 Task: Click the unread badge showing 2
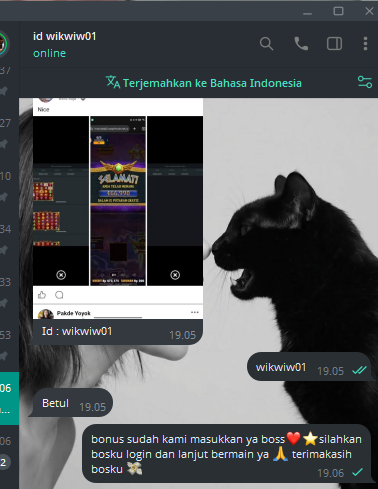pyautogui.click(x=4, y=462)
